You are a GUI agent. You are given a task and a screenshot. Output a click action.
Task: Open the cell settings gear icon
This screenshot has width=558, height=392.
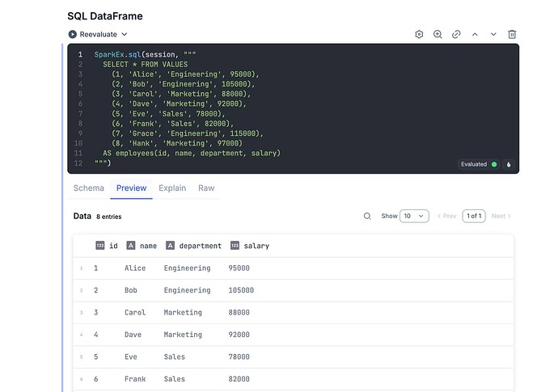pyautogui.click(x=419, y=35)
